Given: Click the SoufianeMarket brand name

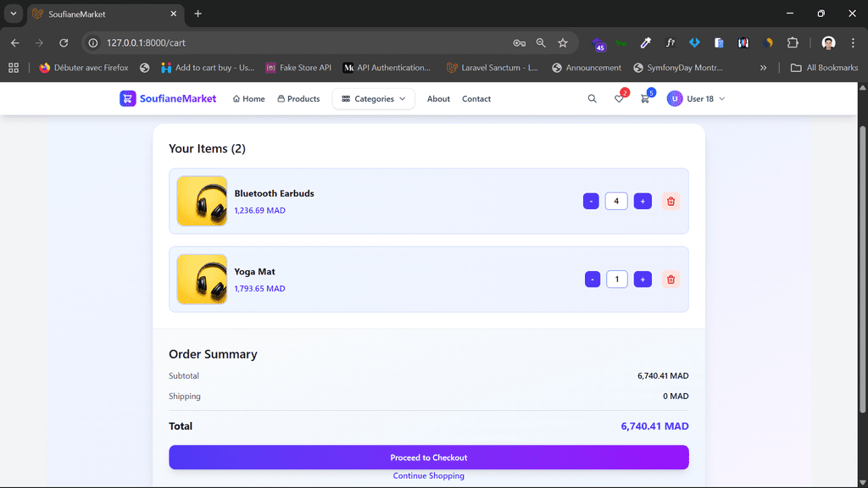Looking at the screenshot, I should [x=178, y=98].
